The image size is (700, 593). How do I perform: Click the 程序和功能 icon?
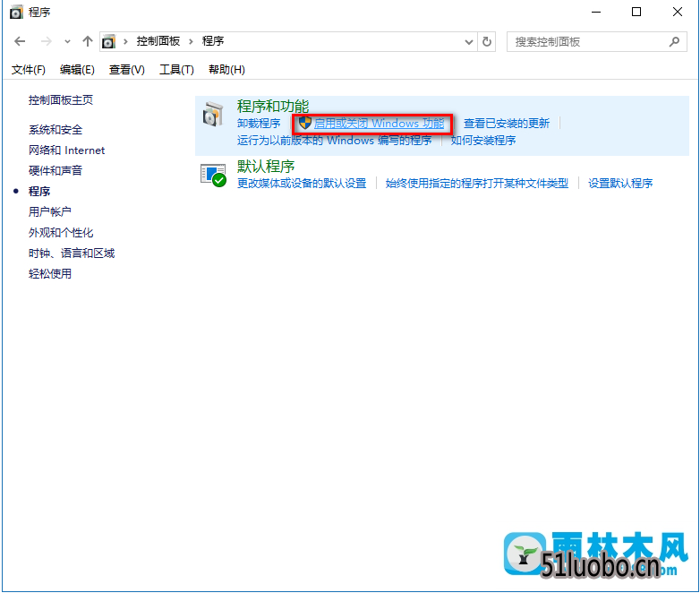coord(213,115)
